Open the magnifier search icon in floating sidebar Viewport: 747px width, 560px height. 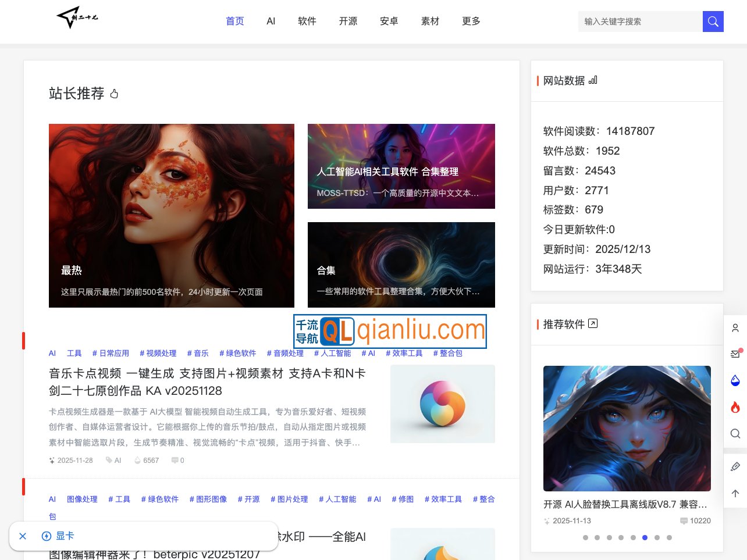coord(735,434)
